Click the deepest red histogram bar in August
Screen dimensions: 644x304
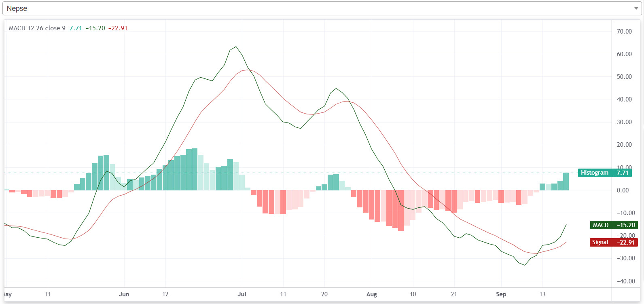[401, 210]
